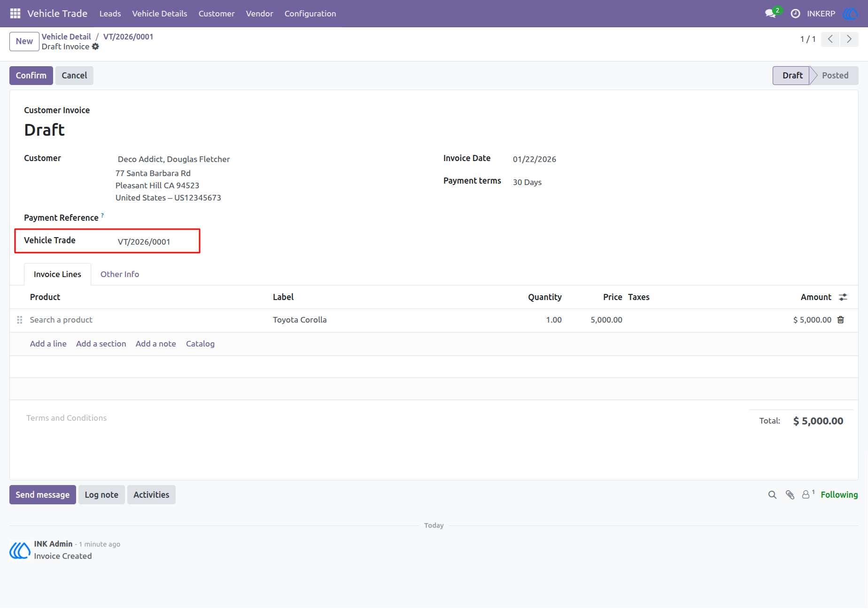The width and height of the screenshot is (868, 609).
Task: Navigate to Vehicle Detail breadcrumb
Action: click(x=66, y=37)
